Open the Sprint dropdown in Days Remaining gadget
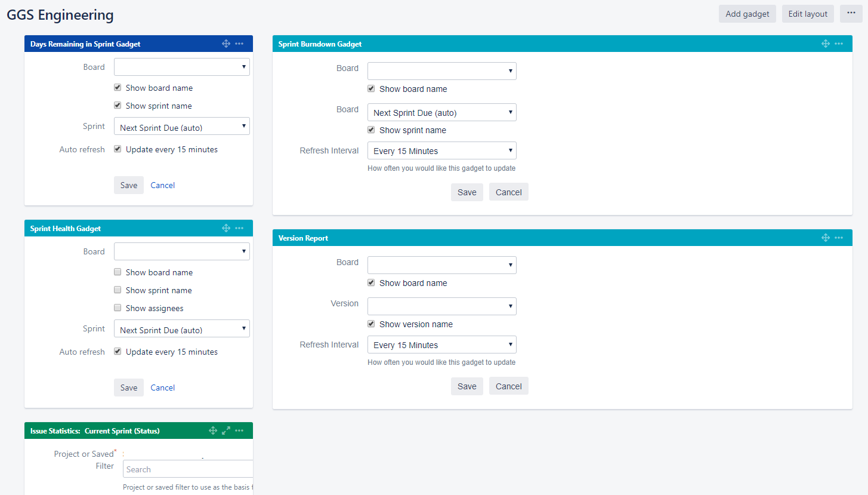The width and height of the screenshot is (868, 495). tap(181, 126)
